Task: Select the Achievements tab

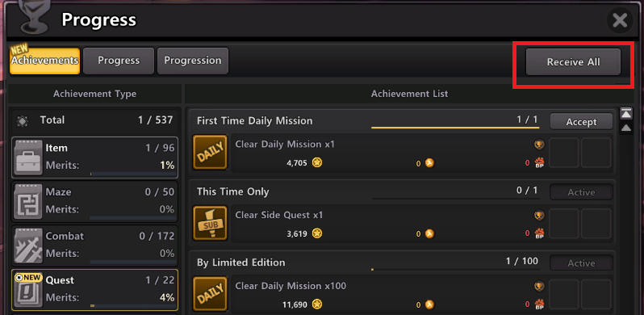Action: (44, 61)
